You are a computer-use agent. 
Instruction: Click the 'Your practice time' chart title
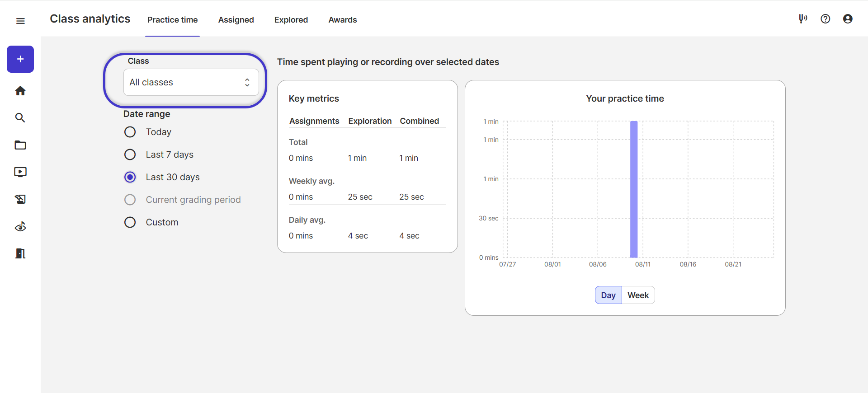pos(625,98)
